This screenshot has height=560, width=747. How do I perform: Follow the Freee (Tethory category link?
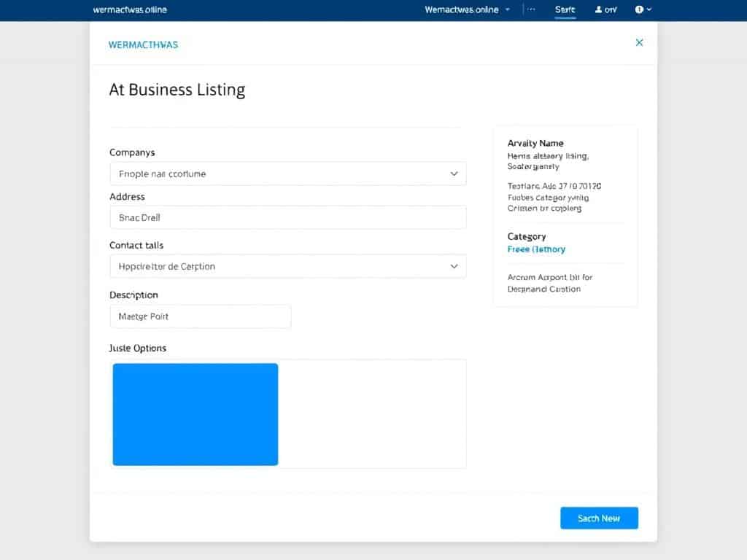tap(536, 249)
